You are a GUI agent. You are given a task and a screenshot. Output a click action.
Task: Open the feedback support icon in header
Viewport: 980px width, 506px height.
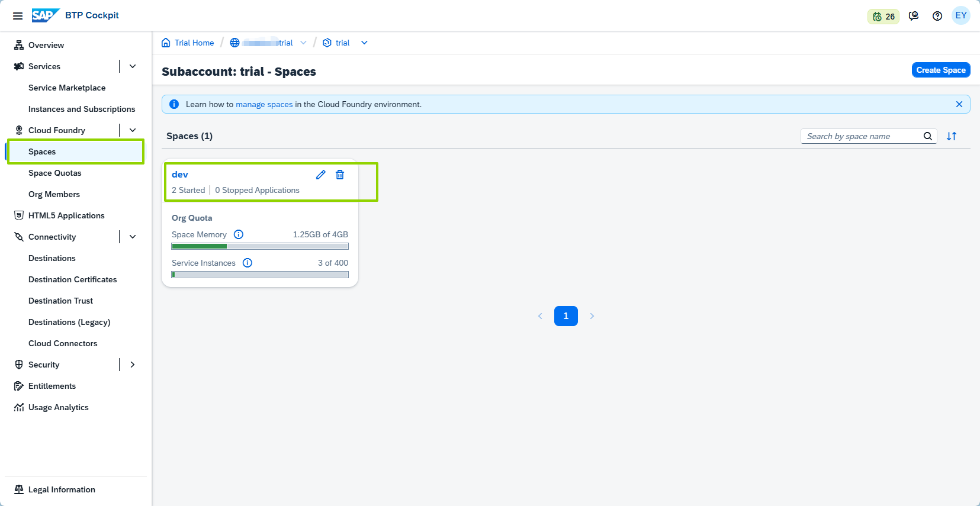coord(914,16)
